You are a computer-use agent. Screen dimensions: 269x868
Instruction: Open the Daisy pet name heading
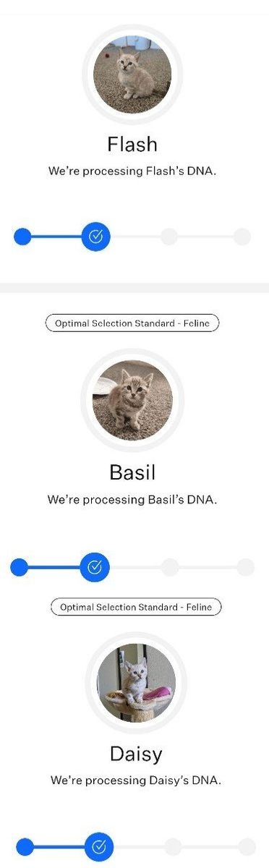tap(136, 754)
